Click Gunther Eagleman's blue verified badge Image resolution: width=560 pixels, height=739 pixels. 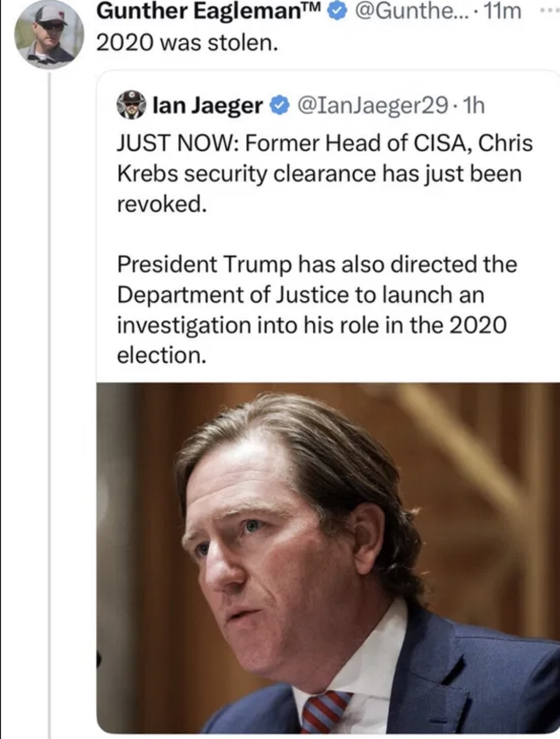pyautogui.click(x=337, y=12)
